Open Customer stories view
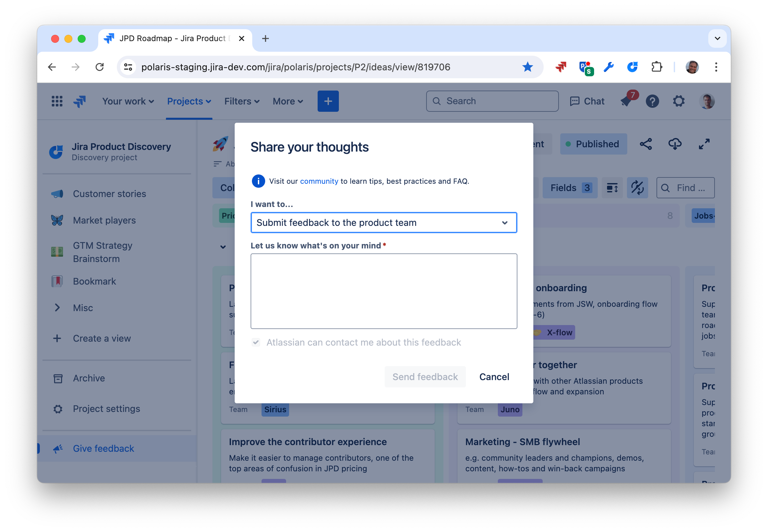The height and width of the screenshot is (532, 768). pos(110,194)
